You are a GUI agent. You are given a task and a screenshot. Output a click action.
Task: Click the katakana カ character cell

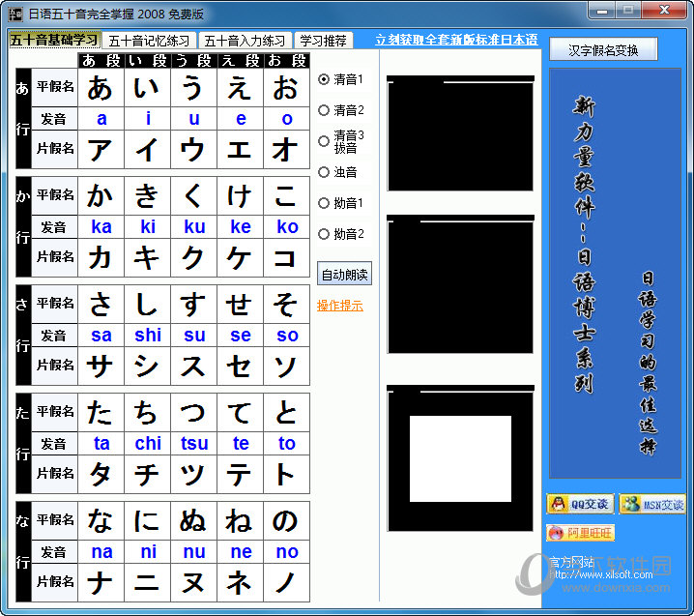[x=101, y=258]
